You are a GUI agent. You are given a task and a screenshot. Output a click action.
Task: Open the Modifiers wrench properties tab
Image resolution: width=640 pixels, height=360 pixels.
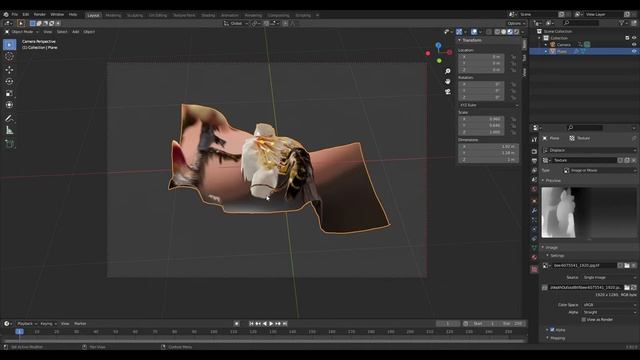pyautogui.click(x=534, y=211)
